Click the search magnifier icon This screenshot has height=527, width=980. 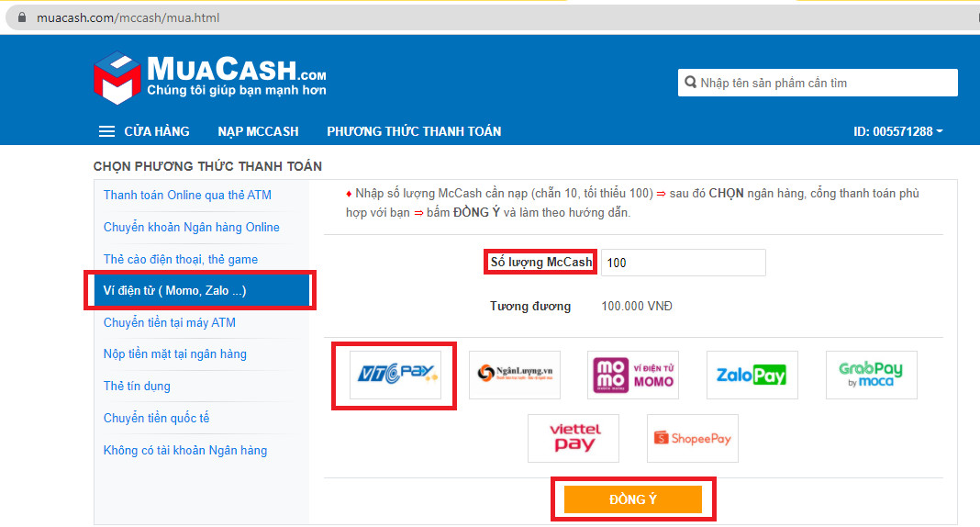click(690, 83)
